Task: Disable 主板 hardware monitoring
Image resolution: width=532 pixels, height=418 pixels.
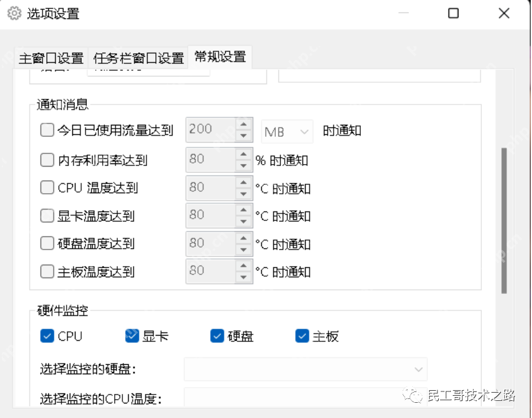Action: [302, 336]
